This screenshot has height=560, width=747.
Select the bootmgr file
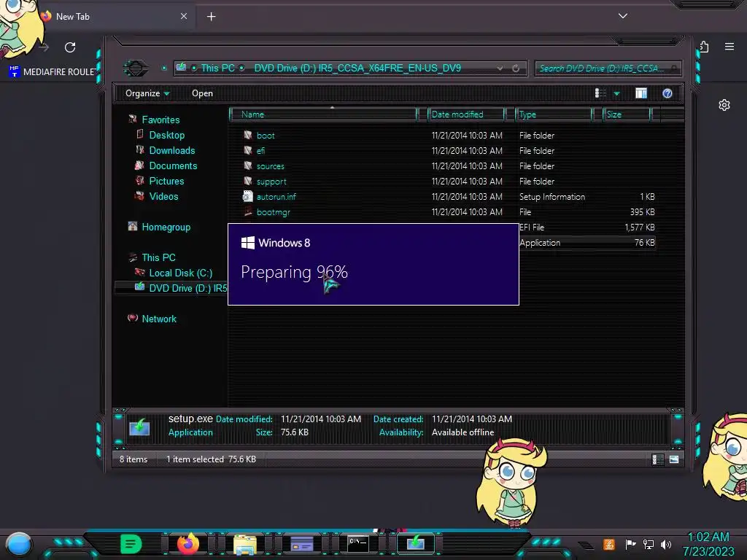(273, 212)
